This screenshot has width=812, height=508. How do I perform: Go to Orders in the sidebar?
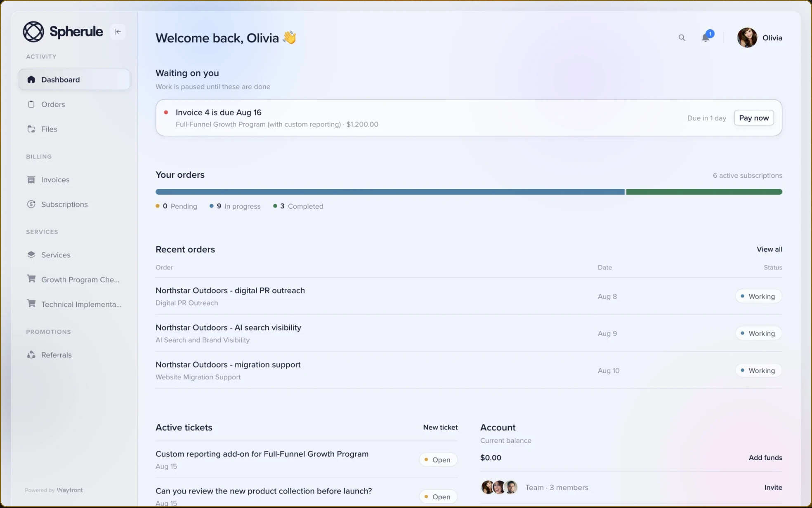click(x=74, y=104)
